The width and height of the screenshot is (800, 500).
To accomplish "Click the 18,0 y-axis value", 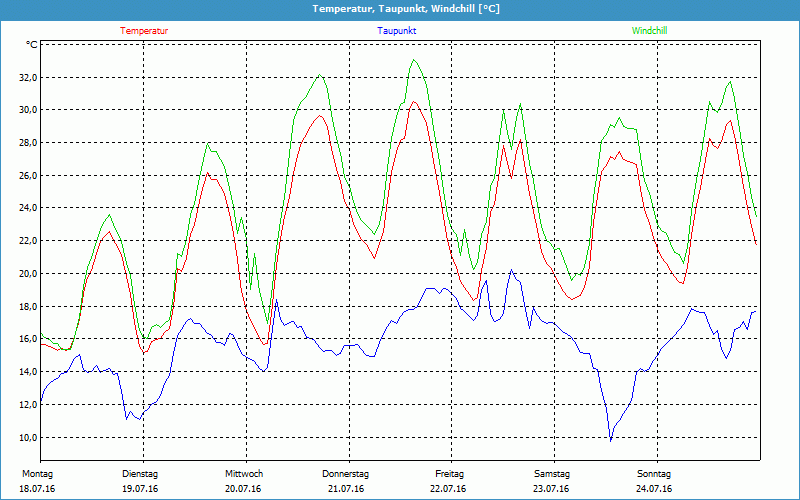I will pyautogui.click(x=28, y=307).
